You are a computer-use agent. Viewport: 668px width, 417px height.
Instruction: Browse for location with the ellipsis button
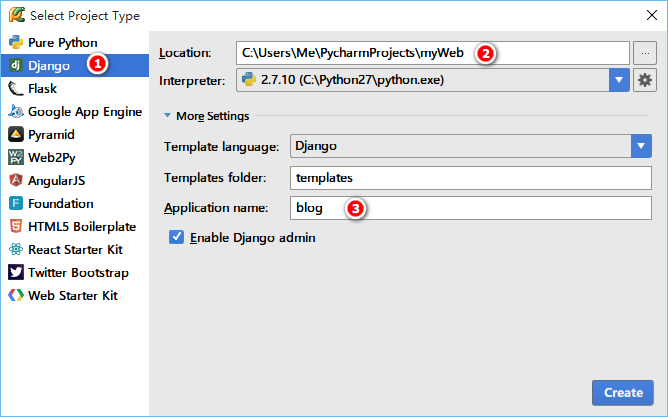(x=645, y=53)
